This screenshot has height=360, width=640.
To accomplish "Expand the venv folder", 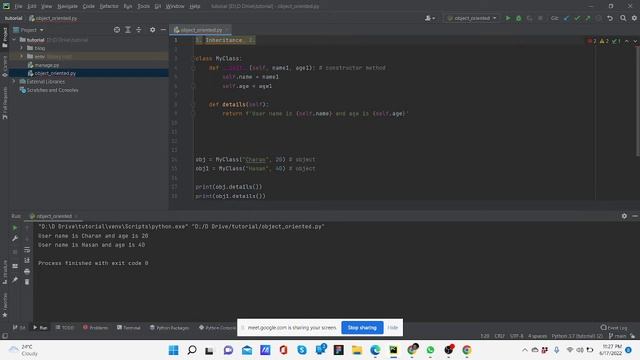I will tap(22, 56).
